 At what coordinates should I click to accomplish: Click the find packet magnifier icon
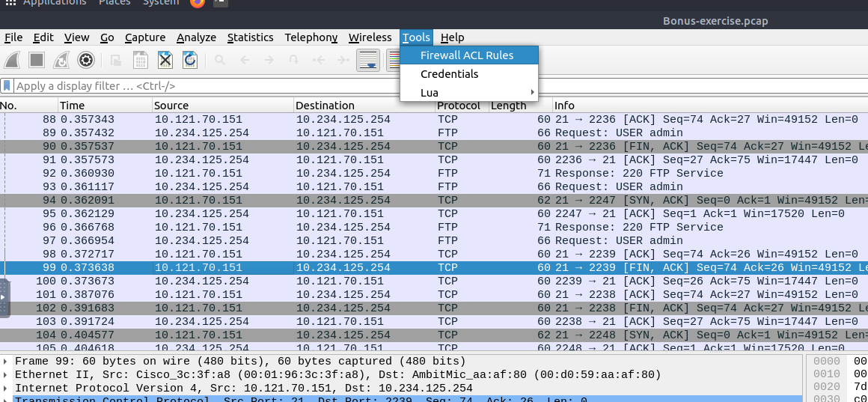click(220, 60)
